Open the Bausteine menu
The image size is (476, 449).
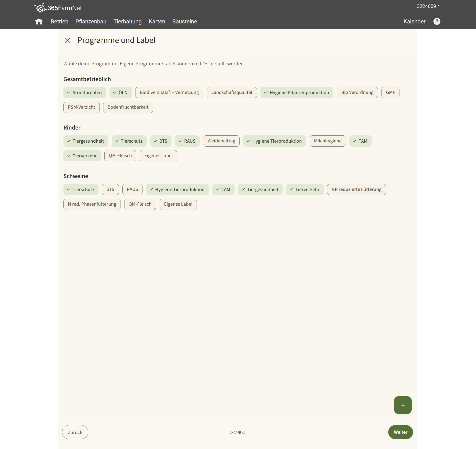click(x=184, y=22)
